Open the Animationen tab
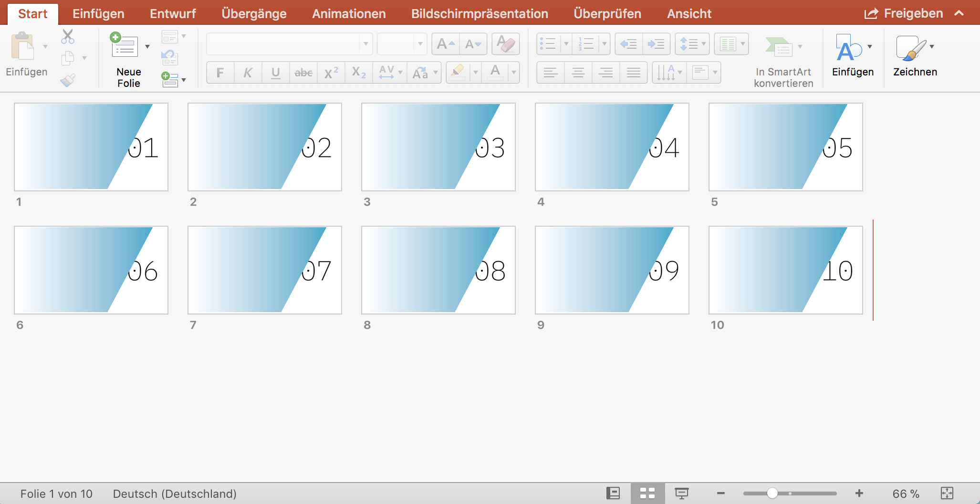980x504 pixels. 349,13
